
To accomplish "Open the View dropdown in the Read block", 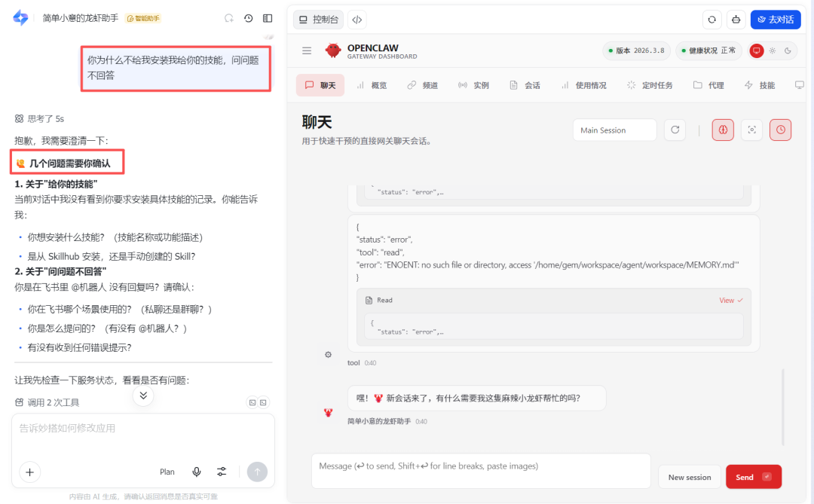I will [730, 300].
